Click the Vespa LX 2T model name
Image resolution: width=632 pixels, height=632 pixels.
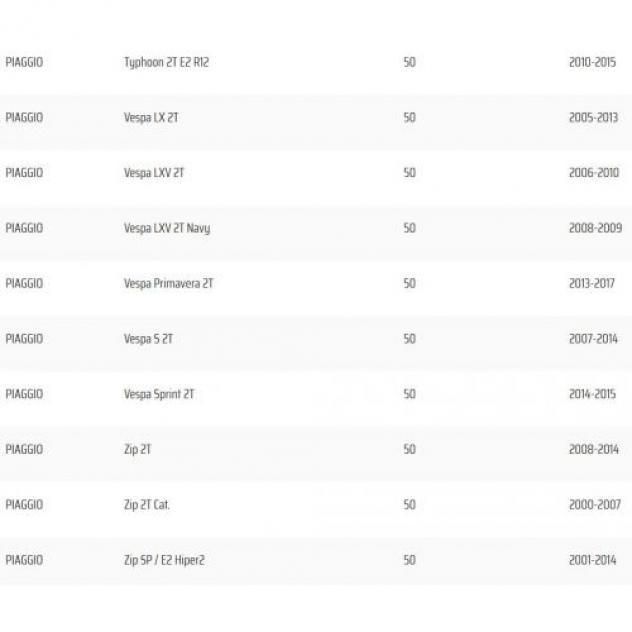(x=151, y=118)
